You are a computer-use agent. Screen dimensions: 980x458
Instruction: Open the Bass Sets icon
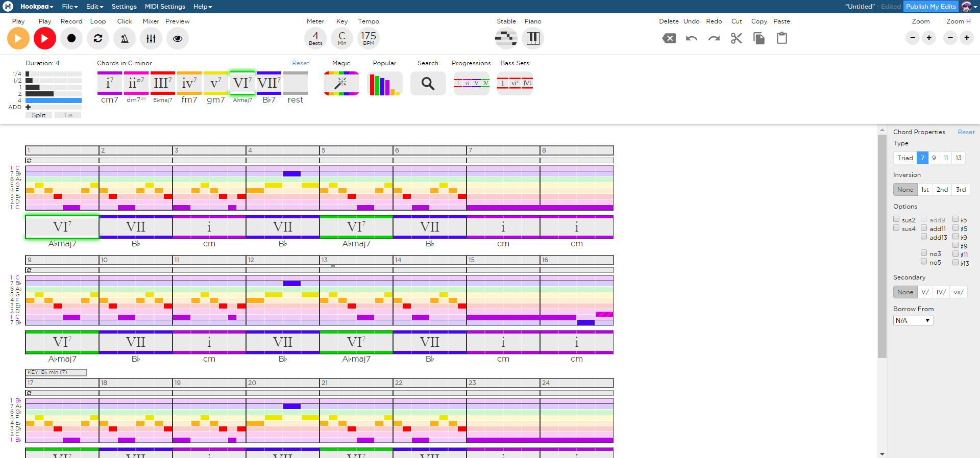(x=515, y=83)
